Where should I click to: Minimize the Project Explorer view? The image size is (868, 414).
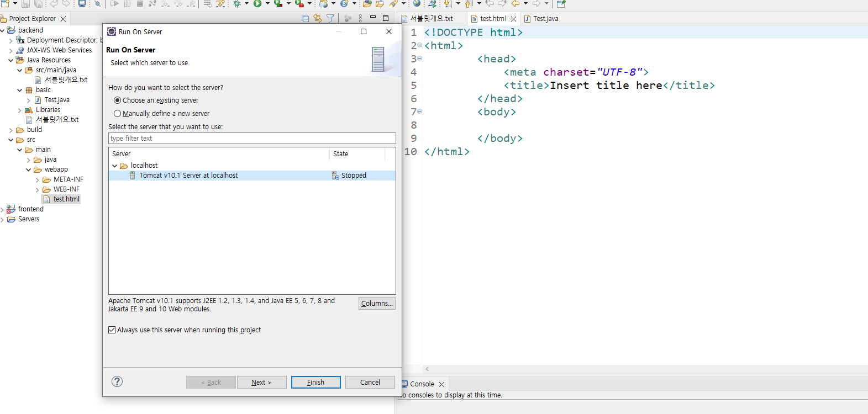point(373,17)
